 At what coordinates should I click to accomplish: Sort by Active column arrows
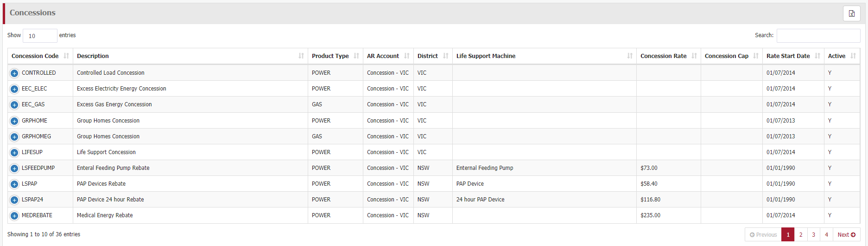(853, 56)
